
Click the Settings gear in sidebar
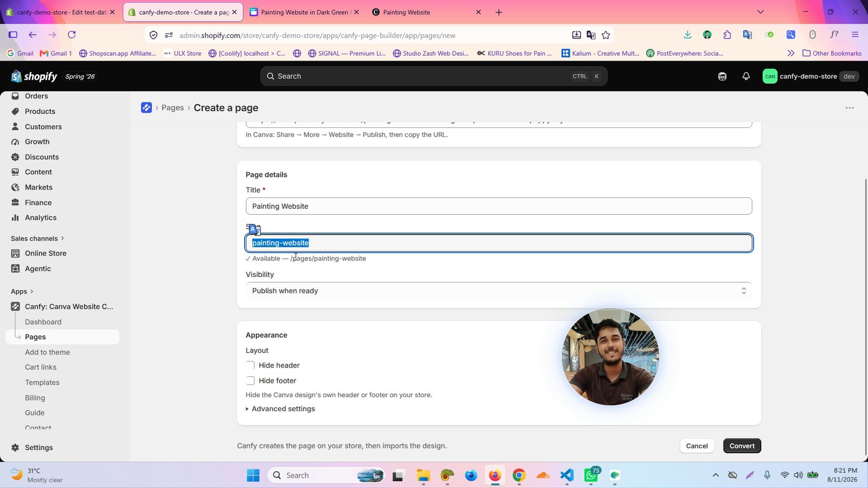tap(15, 447)
